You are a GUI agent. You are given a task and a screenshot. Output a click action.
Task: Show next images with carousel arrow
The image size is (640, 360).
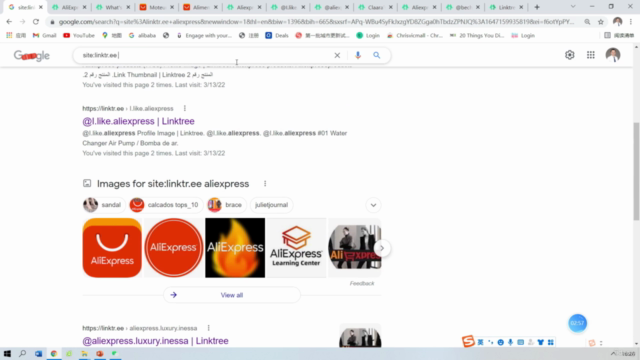click(x=382, y=248)
